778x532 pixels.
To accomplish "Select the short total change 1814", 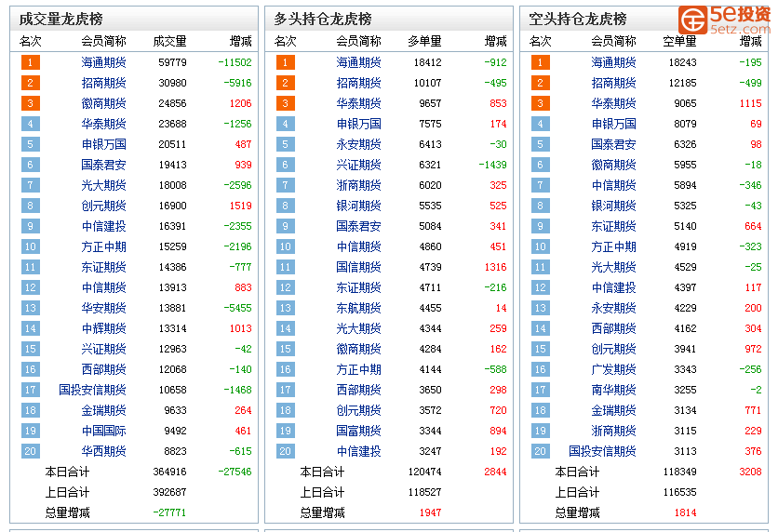I will 685,512.
